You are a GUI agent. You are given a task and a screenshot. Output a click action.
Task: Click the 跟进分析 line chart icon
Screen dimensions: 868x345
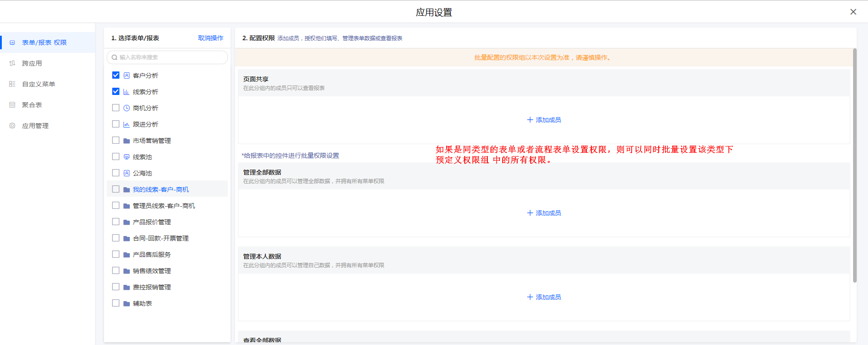tap(127, 124)
